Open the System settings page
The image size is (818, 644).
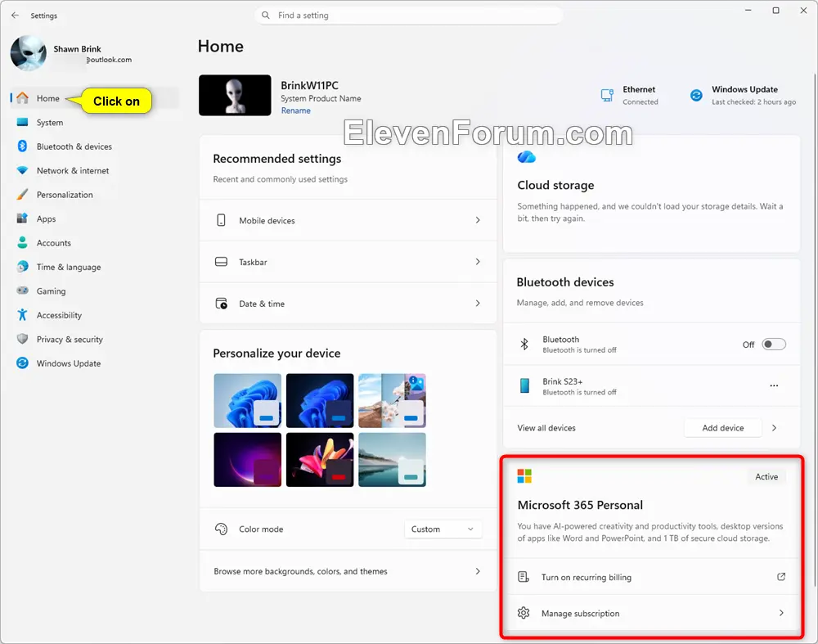click(x=94, y=122)
